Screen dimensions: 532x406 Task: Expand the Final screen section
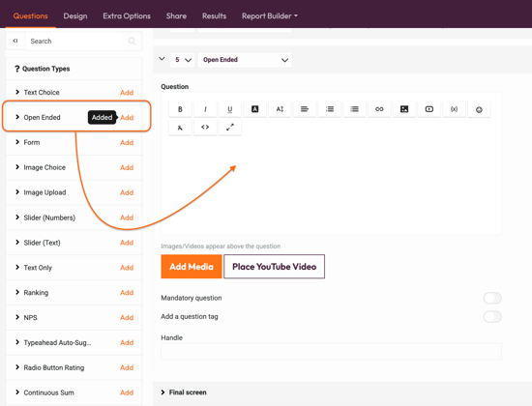click(163, 392)
